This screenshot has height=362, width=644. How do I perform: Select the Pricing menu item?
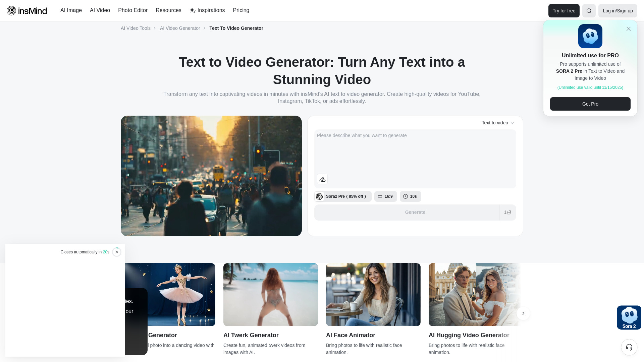tap(241, 10)
